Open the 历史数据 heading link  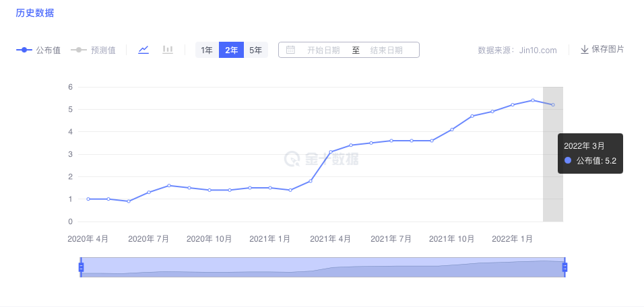click(x=35, y=13)
